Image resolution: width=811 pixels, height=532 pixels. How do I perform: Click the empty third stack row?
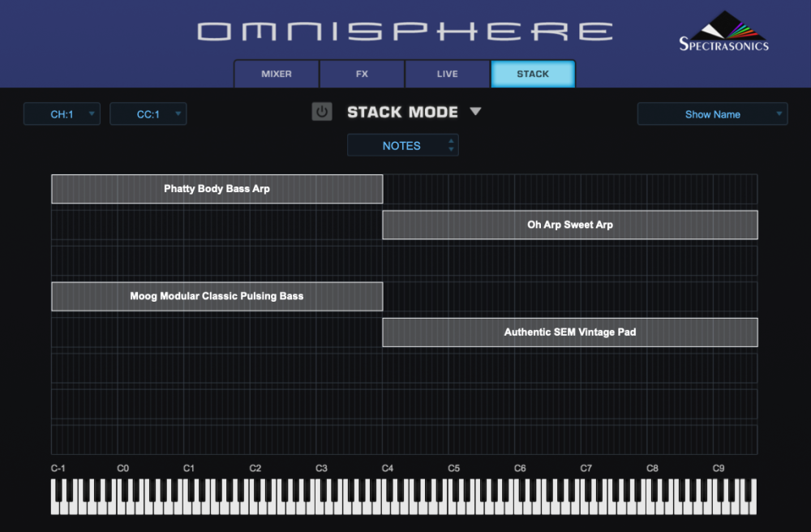tap(405, 260)
